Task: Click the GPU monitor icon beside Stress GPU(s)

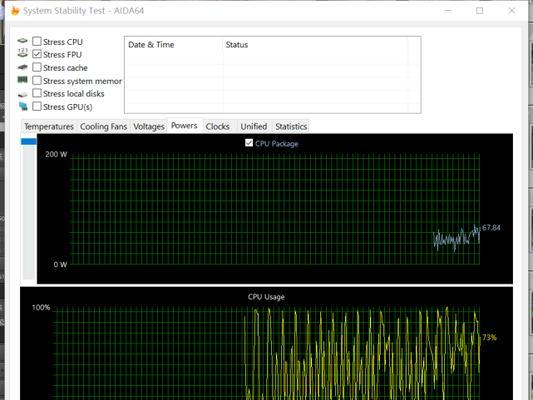Action: click(23, 106)
